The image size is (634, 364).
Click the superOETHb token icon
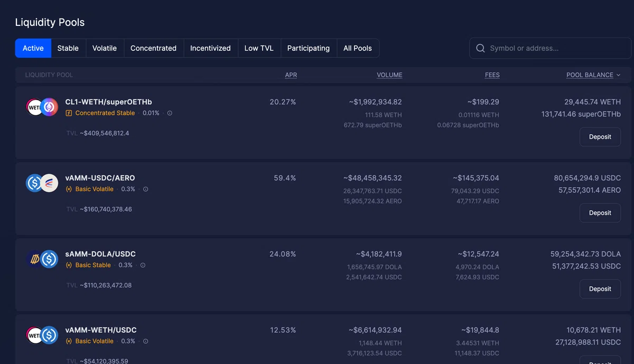coord(49,107)
